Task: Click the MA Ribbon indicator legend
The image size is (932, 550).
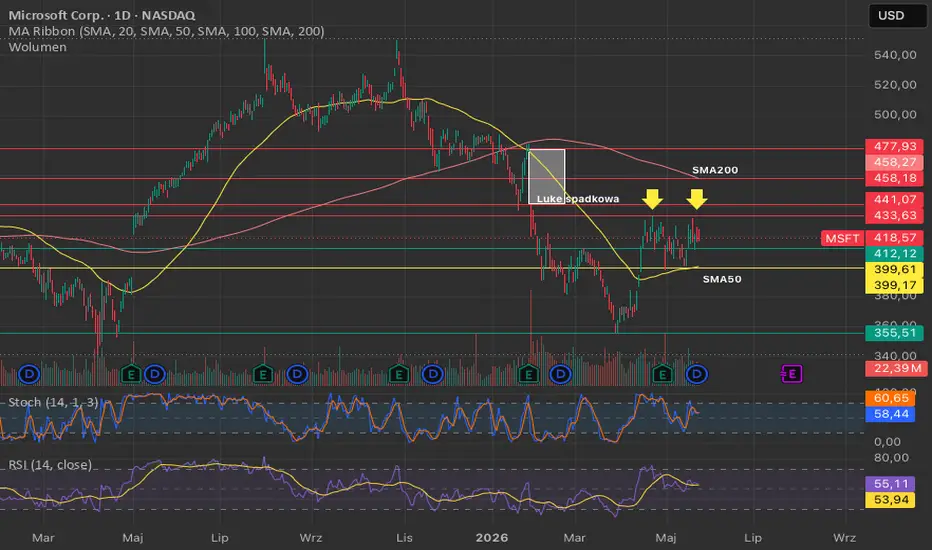Action: coord(166,32)
